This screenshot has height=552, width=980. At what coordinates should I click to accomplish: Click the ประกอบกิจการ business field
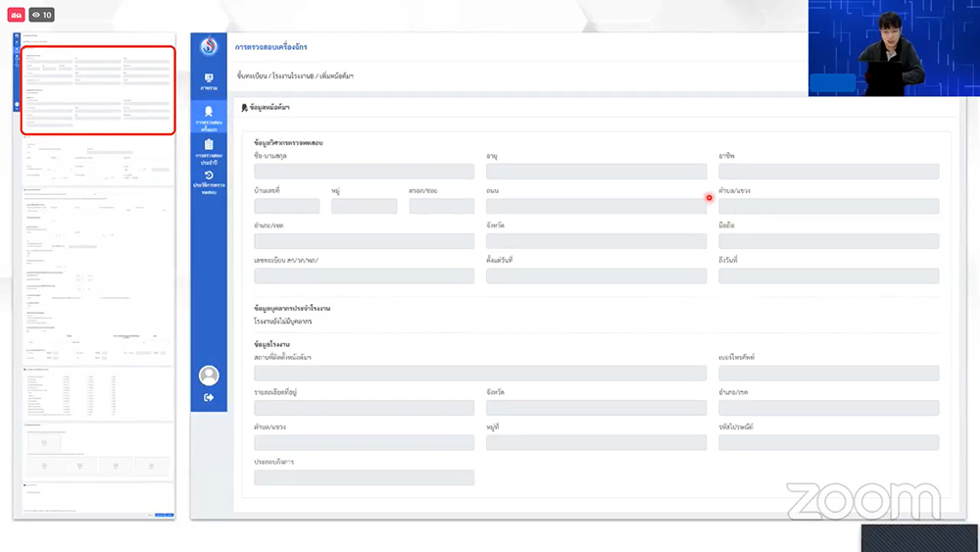pos(364,477)
